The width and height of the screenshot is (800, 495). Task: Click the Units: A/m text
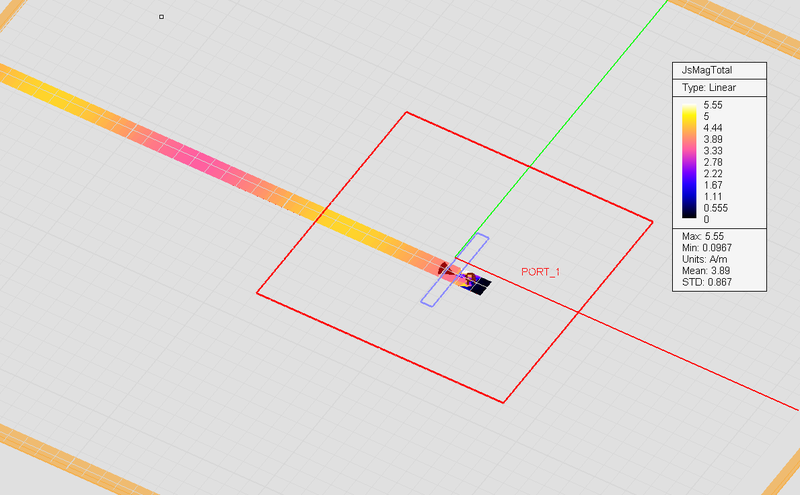pos(704,259)
